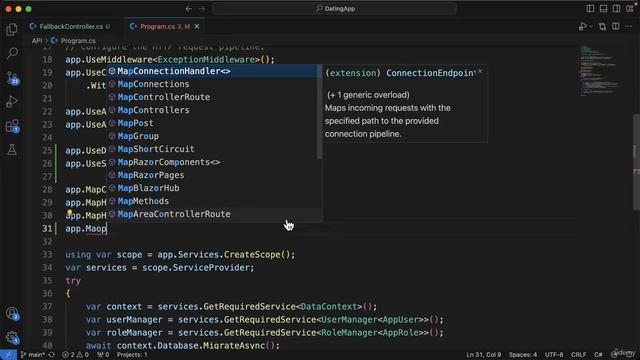This screenshot has height=360, width=640.
Task: Click line number 33 in the gutter
Action: click(47, 255)
